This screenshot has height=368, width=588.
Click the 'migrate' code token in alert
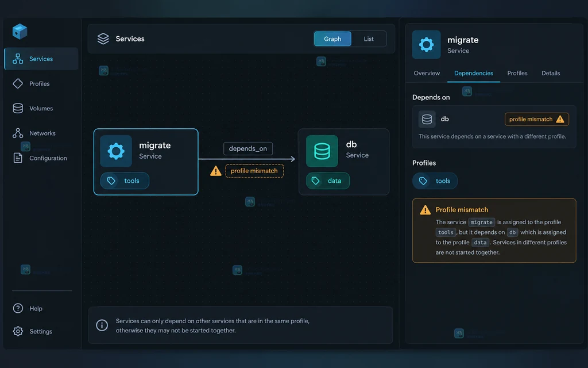pyautogui.click(x=482, y=223)
